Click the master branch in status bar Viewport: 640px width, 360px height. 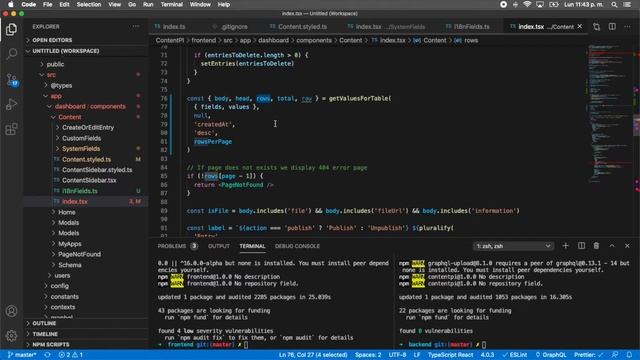22,355
